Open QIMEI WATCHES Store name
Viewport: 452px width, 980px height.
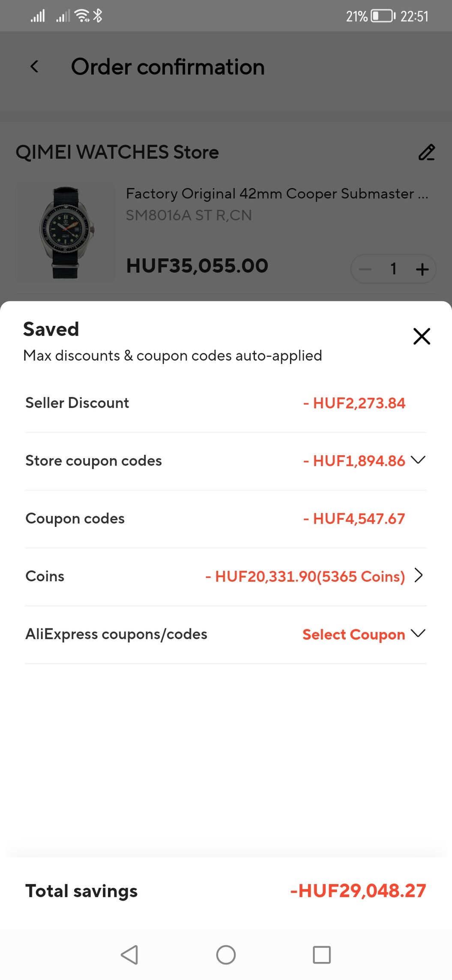point(117,152)
